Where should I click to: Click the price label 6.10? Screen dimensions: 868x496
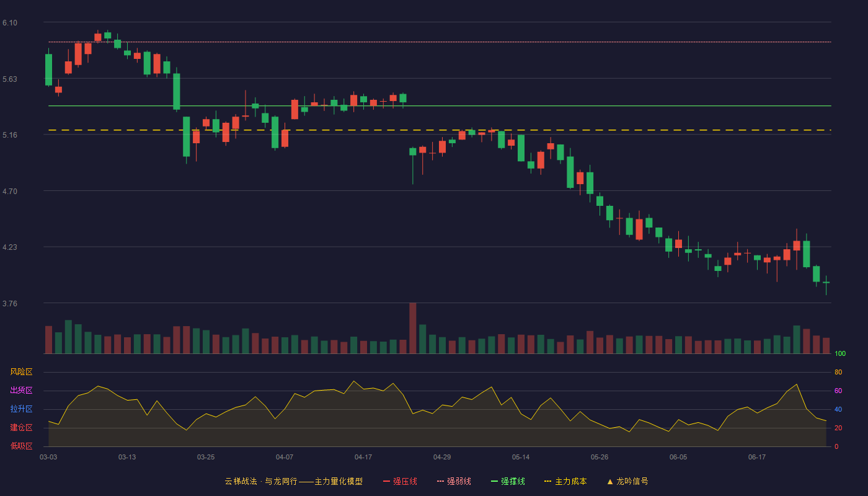tap(10, 23)
